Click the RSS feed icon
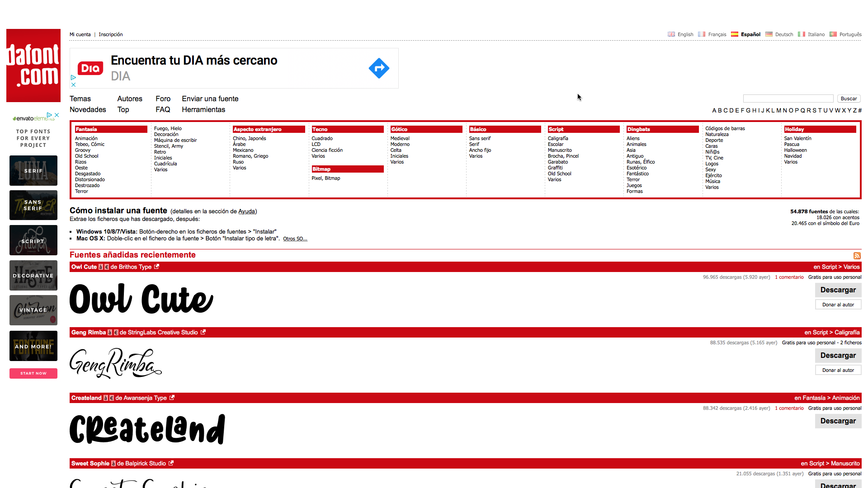The image size is (868, 488). [857, 256]
